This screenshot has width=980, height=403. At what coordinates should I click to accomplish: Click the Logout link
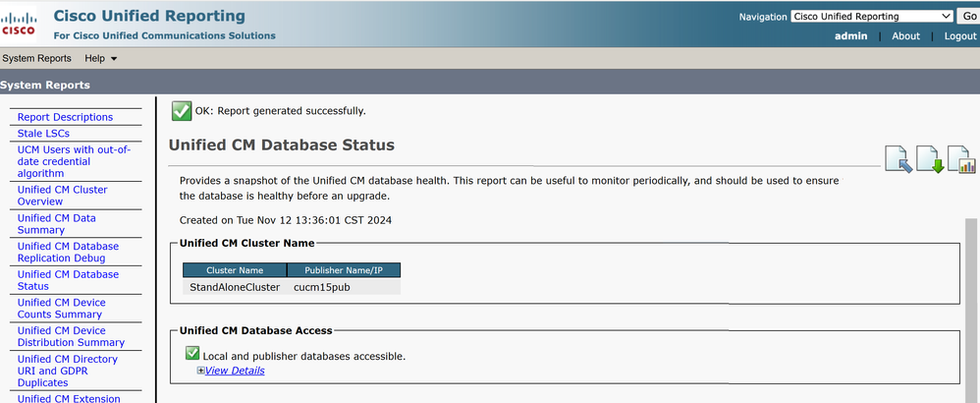pos(960,35)
